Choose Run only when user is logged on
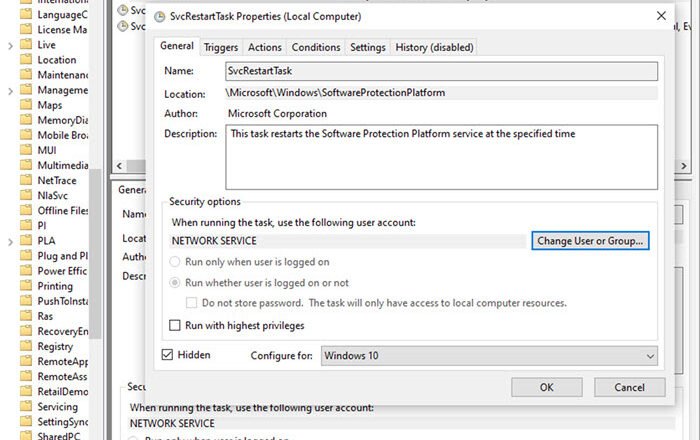Image resolution: width=700 pixels, height=440 pixels. [x=176, y=262]
